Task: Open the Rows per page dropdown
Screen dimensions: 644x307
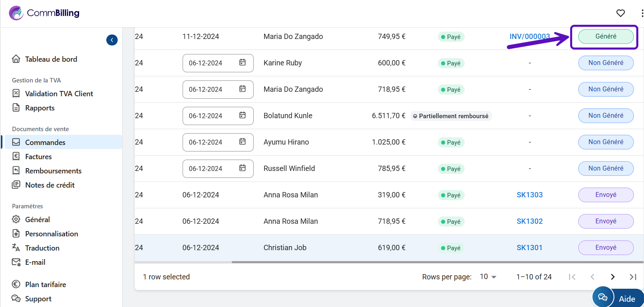Action: click(x=488, y=277)
